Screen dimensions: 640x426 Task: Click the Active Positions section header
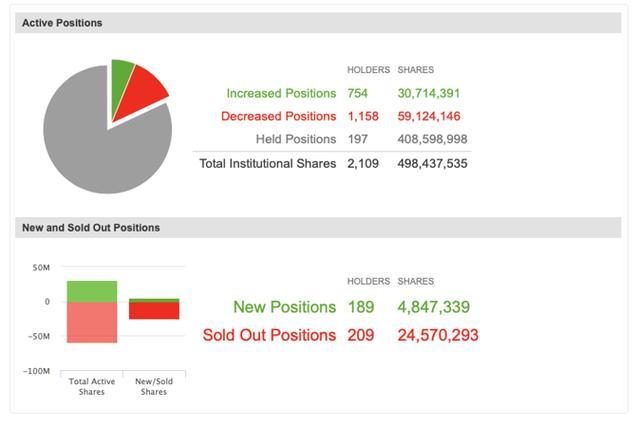tap(62, 23)
